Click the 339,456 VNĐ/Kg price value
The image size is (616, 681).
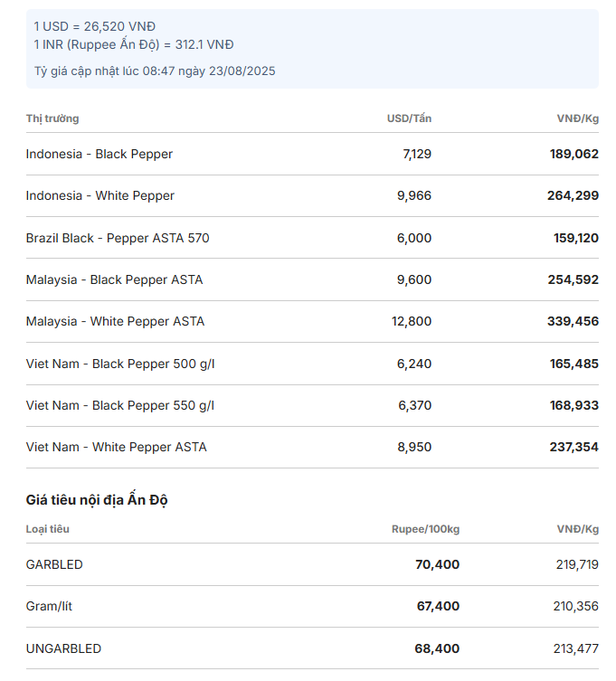(x=573, y=321)
